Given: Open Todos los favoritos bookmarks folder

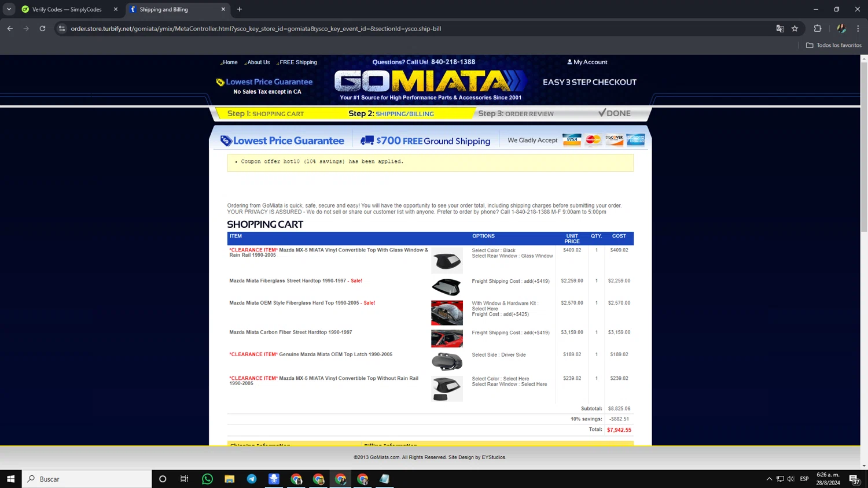Looking at the screenshot, I should [833, 45].
